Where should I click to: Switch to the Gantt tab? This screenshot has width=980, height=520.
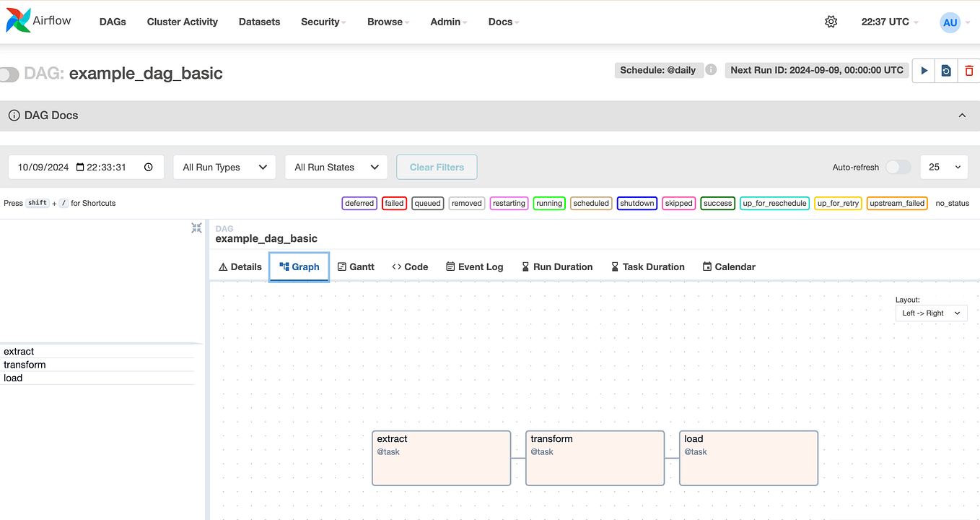[356, 266]
